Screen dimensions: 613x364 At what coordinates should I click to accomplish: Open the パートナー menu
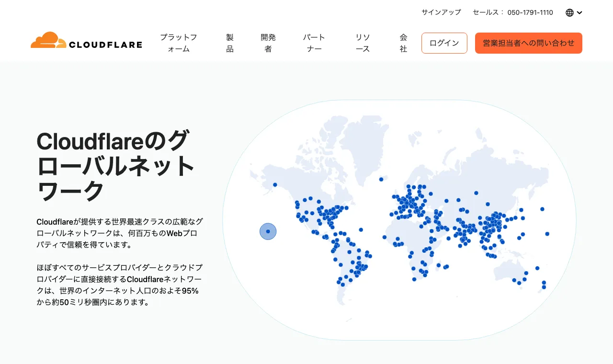(x=314, y=43)
